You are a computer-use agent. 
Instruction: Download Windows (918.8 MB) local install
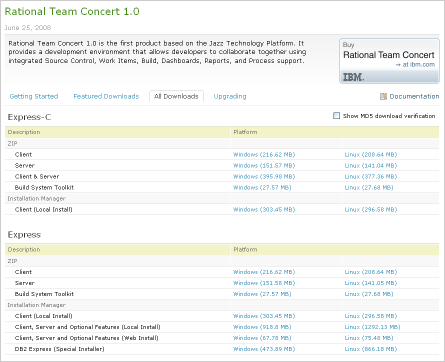point(262,327)
